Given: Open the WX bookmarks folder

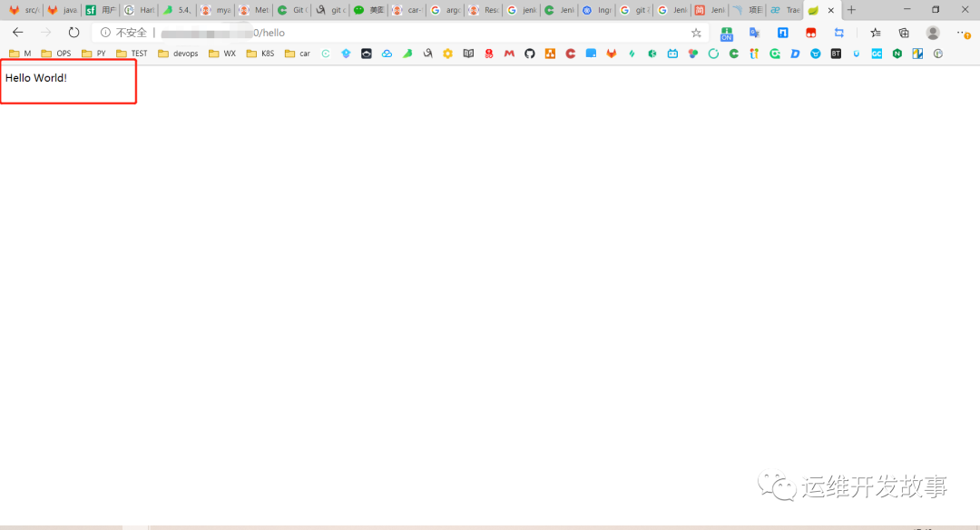Looking at the screenshot, I should pyautogui.click(x=222, y=54).
